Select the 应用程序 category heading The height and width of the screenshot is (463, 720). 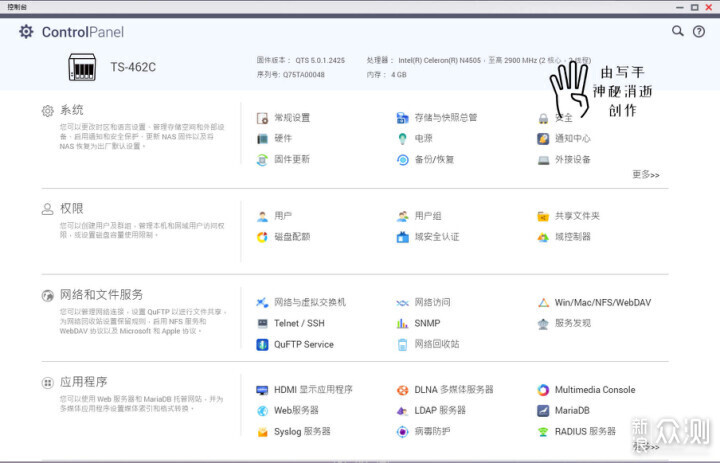[84, 382]
